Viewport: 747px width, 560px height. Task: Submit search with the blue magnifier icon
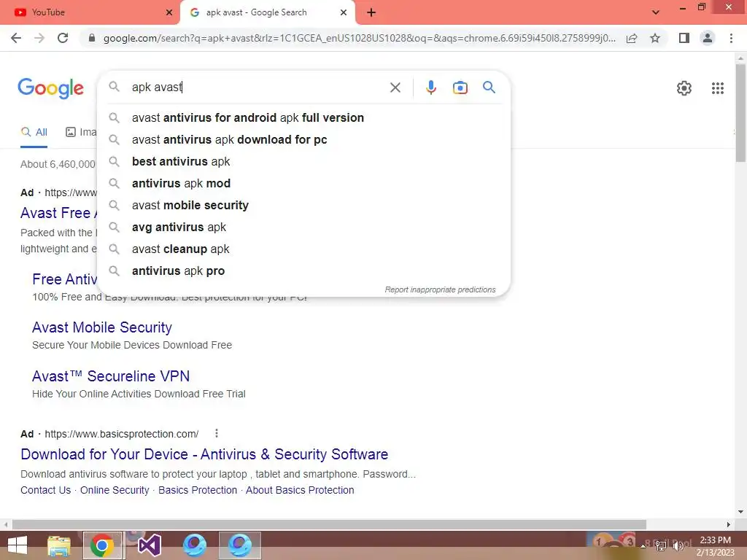point(489,87)
